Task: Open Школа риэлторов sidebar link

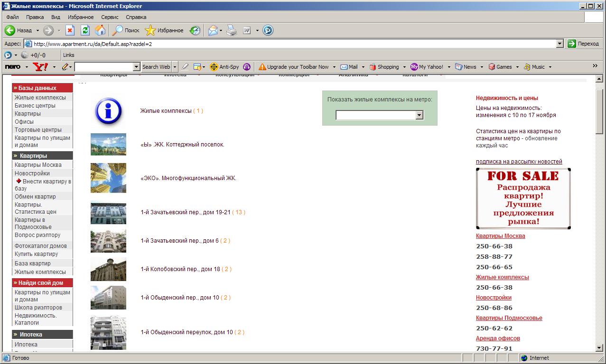Action: coord(38,308)
